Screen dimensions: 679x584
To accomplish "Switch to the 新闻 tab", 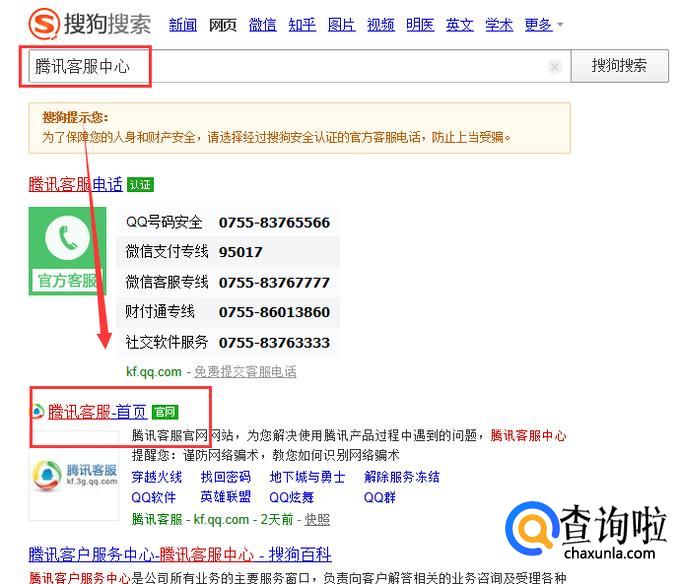I will click(183, 25).
